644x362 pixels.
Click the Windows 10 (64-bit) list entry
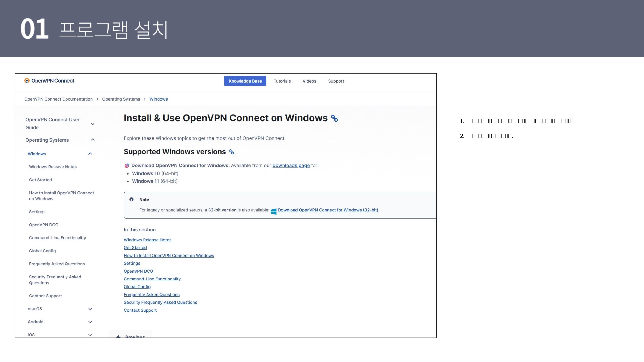tap(155, 173)
